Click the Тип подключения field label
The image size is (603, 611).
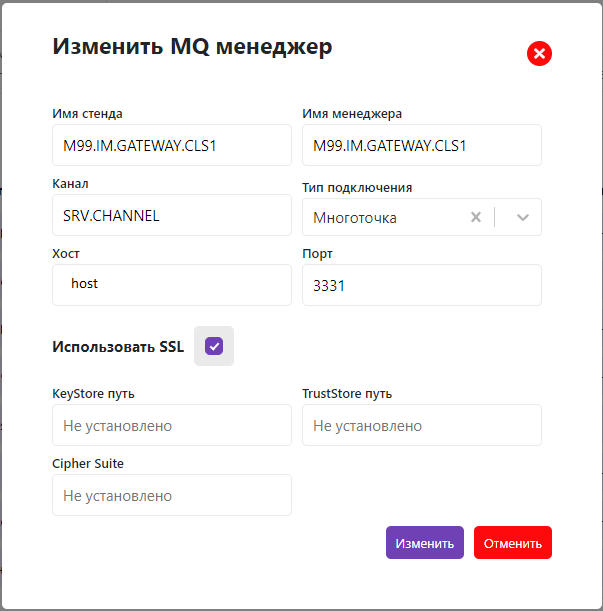coord(357,187)
